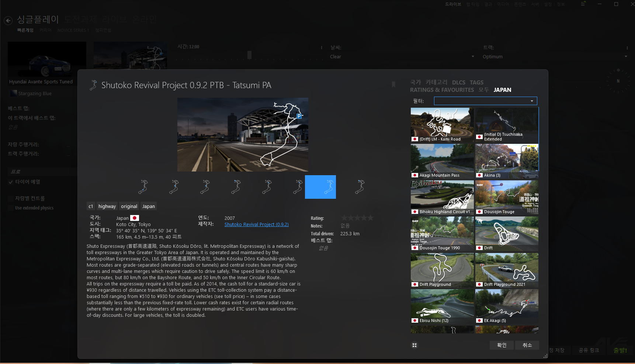Image resolution: width=635 pixels, height=364 pixels.
Task: Switch to the 국가 tab in the dialog
Action: click(x=416, y=82)
